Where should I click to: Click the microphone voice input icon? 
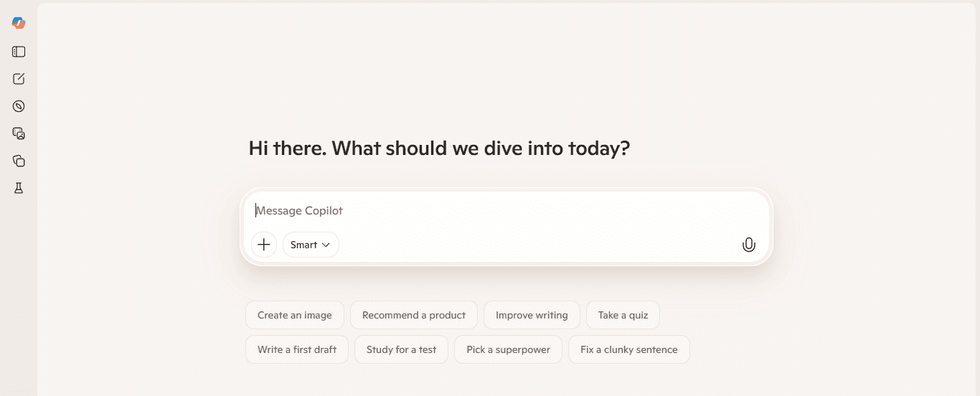point(748,245)
